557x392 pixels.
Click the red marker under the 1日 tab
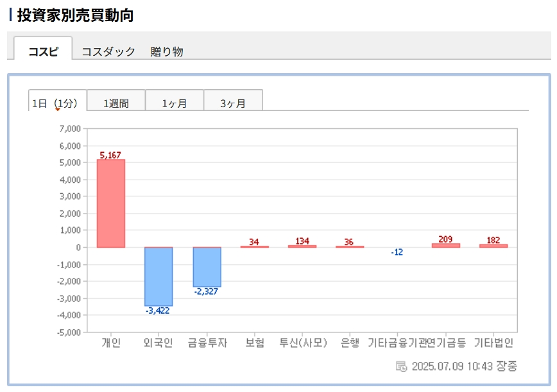(57, 110)
